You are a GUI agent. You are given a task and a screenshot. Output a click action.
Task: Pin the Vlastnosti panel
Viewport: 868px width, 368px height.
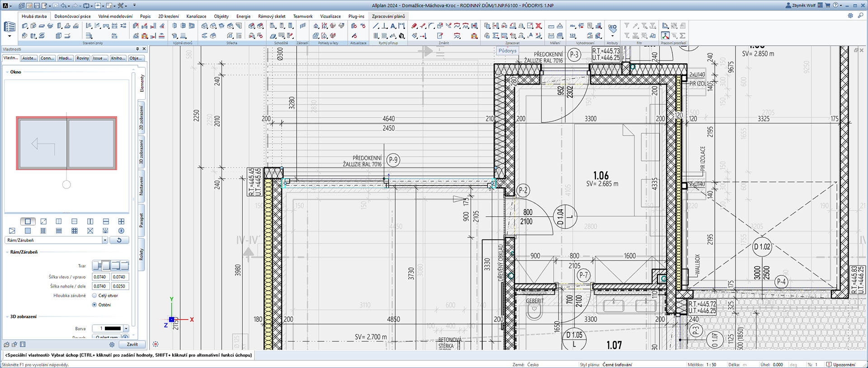click(137, 49)
